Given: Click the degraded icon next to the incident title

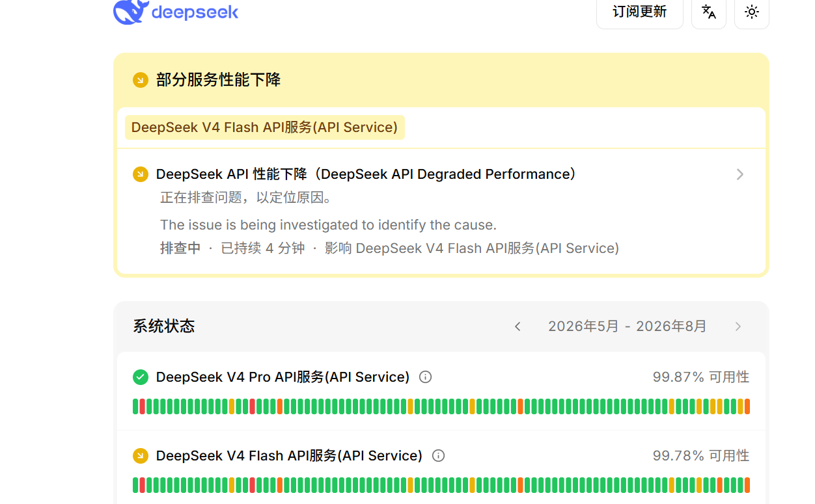Looking at the screenshot, I should point(141,174).
